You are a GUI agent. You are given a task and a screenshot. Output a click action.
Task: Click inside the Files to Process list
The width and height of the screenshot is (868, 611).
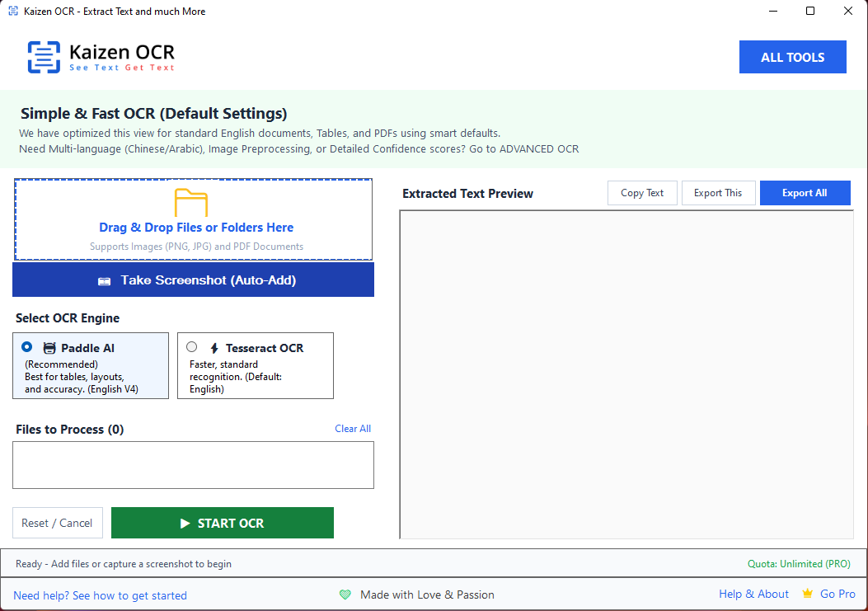tap(193, 465)
